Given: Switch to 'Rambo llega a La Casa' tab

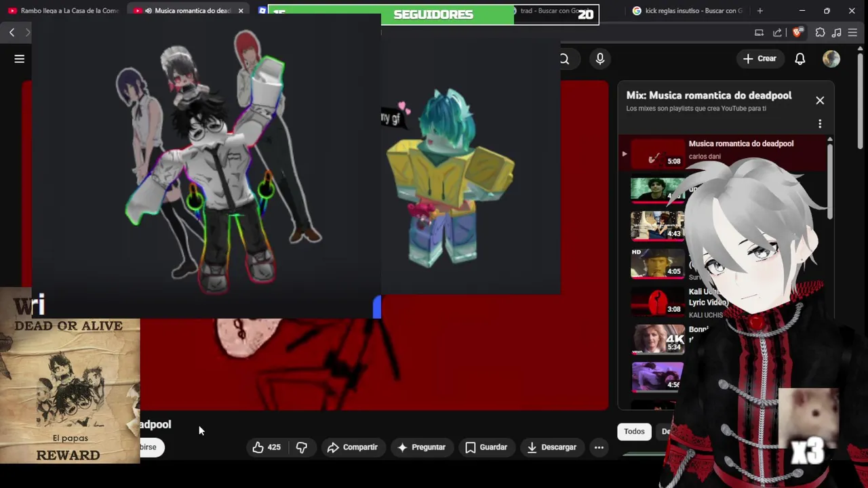Looking at the screenshot, I should [63, 11].
